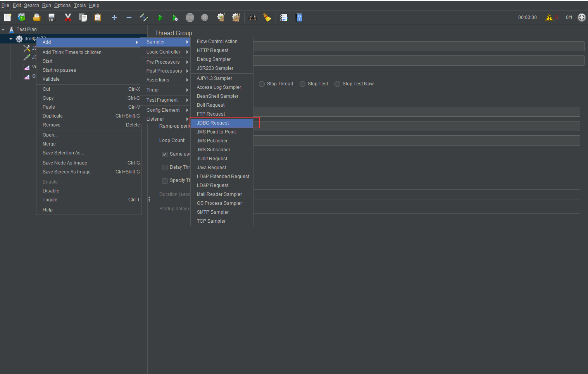Click the Cut scissors icon
The image size is (588, 374).
pos(68,17)
